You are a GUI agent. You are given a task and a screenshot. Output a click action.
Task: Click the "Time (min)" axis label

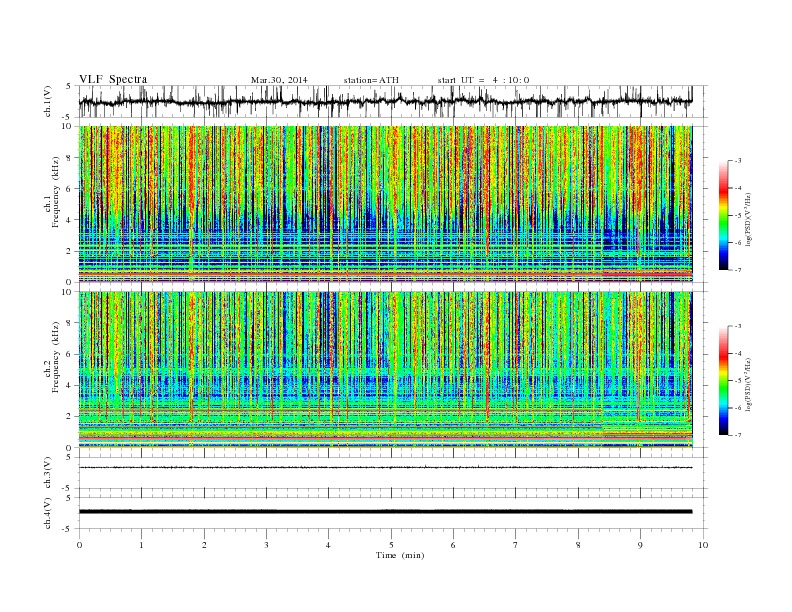400,555
